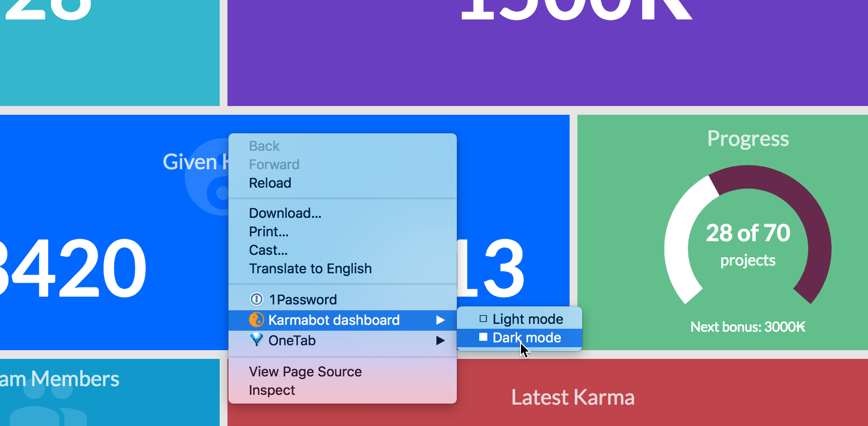Click the OneTab funnel icon

click(256, 340)
